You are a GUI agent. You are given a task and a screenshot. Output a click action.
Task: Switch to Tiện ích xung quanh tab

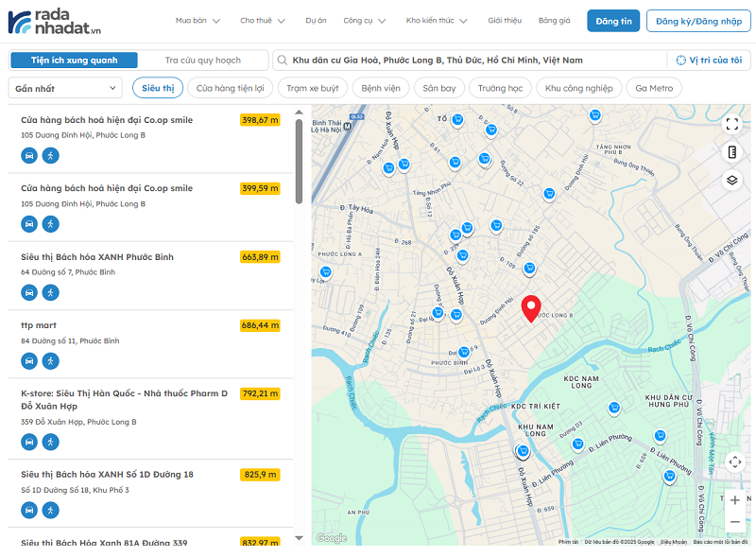coord(75,61)
